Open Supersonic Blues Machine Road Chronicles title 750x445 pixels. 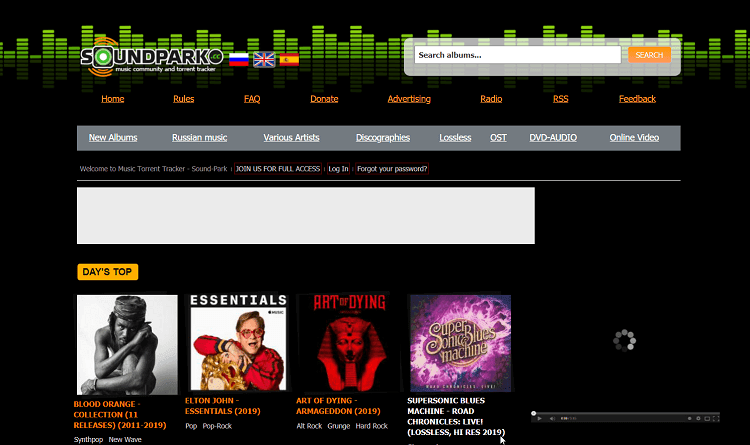point(456,416)
